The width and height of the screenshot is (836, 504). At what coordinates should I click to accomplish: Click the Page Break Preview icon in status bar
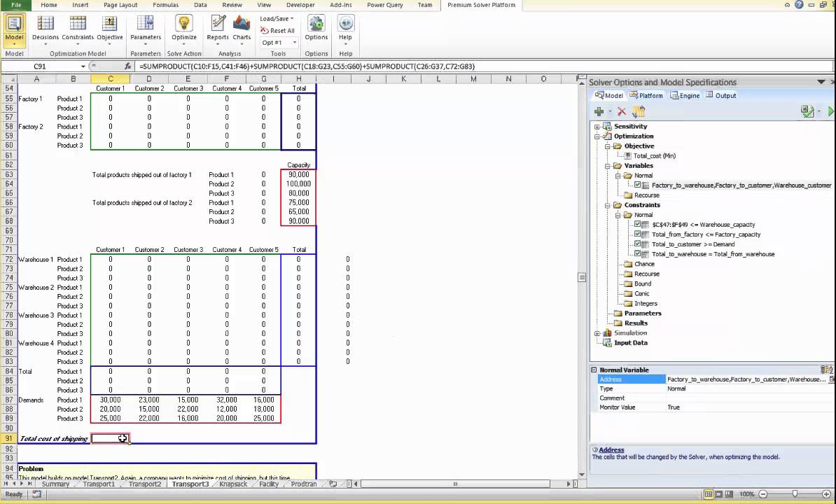pyautogui.click(x=729, y=494)
